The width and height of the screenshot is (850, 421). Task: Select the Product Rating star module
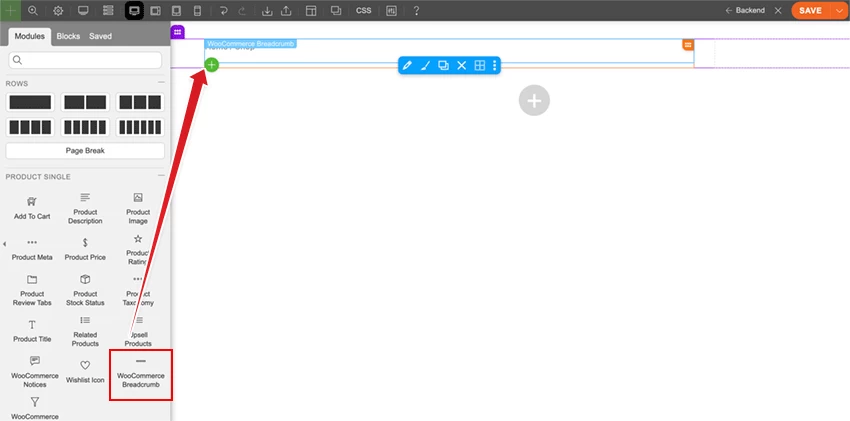coord(138,250)
